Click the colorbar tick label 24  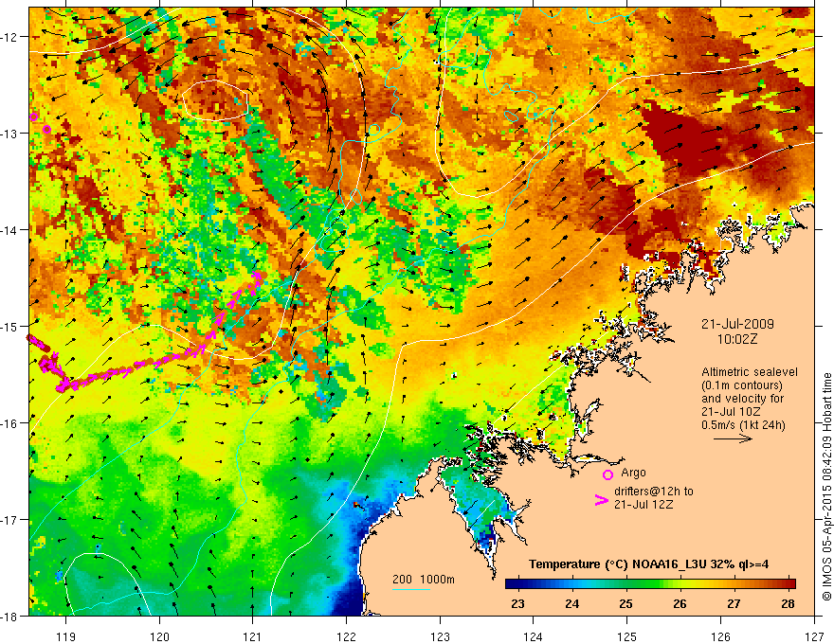point(571,603)
